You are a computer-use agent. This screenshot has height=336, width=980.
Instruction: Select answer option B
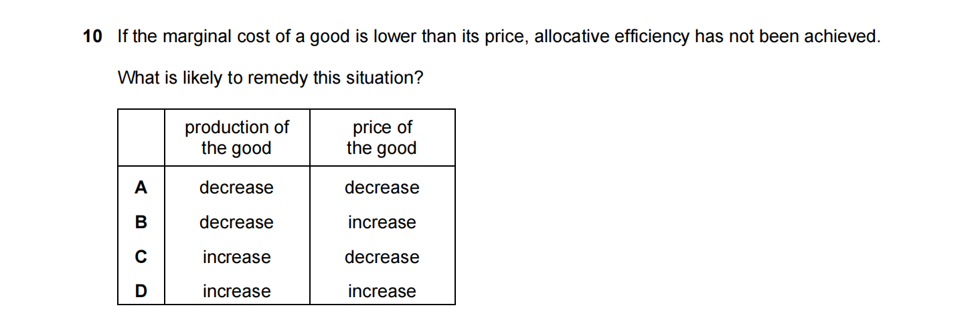tap(141, 222)
